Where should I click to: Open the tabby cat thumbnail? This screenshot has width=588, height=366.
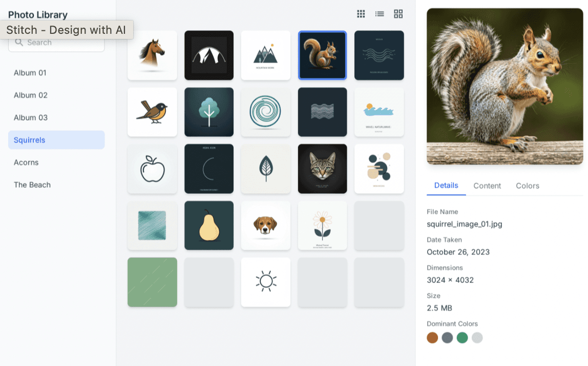pos(322,169)
